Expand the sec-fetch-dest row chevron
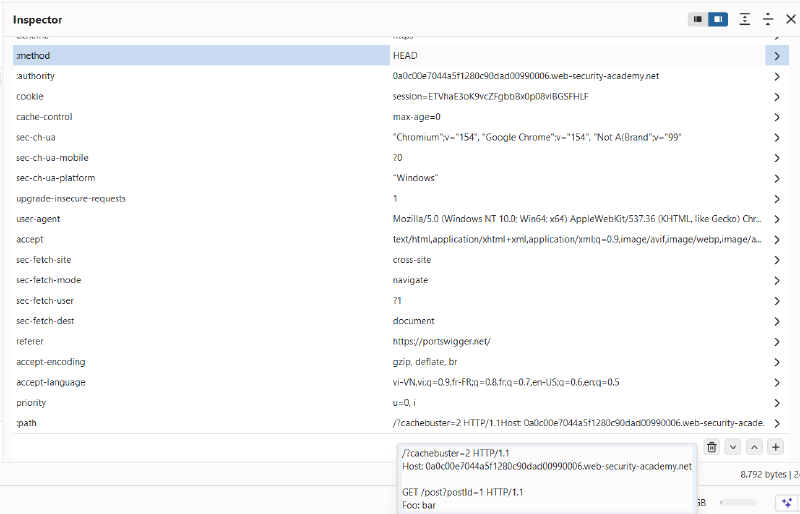The width and height of the screenshot is (800, 514). pyautogui.click(x=777, y=321)
